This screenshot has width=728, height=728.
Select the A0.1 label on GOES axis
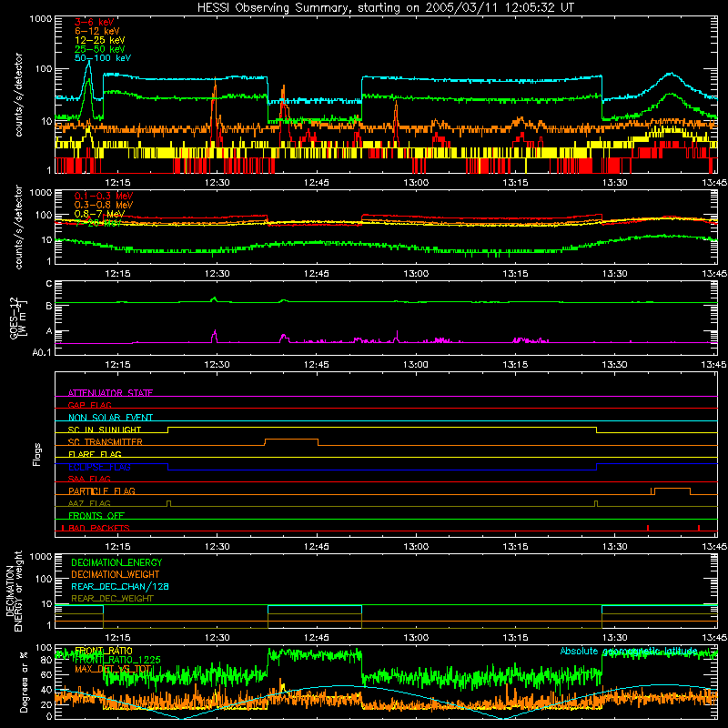click(42, 353)
